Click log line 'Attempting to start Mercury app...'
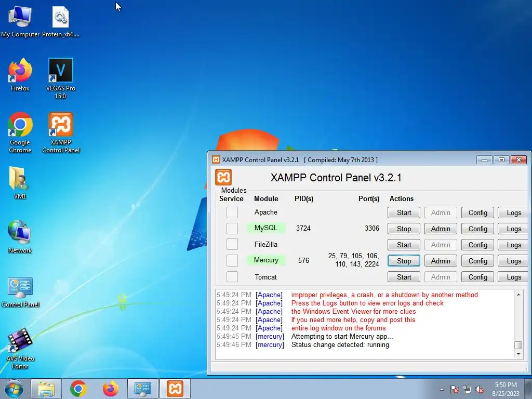The width and height of the screenshot is (532, 399). click(x=342, y=337)
